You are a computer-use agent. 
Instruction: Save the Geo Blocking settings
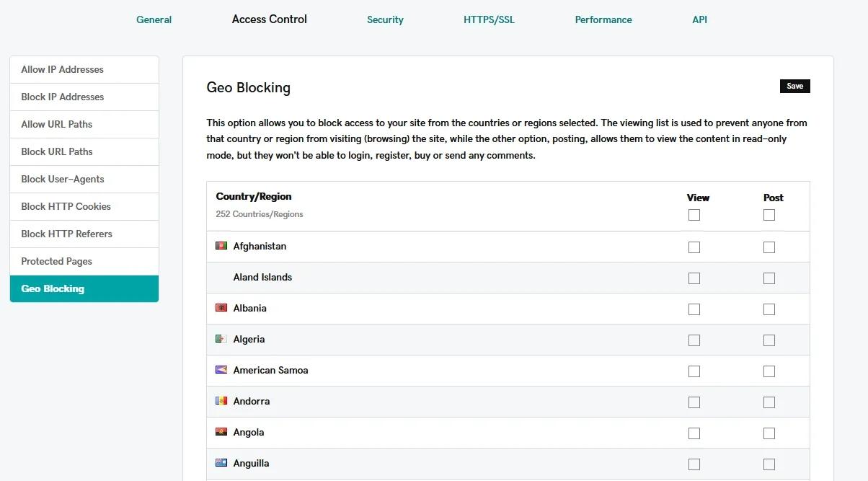coord(794,86)
